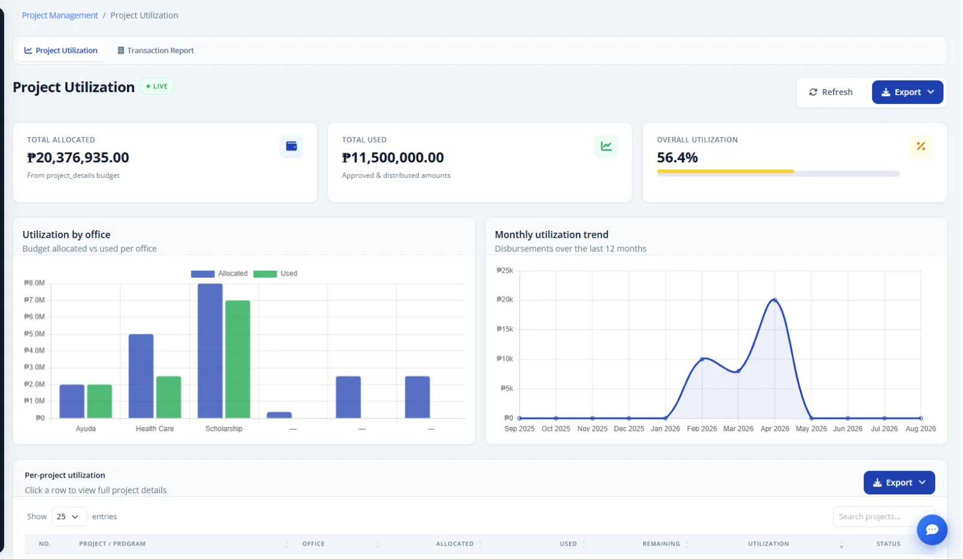Click sort arrows on Project / Program column

pos(286,544)
